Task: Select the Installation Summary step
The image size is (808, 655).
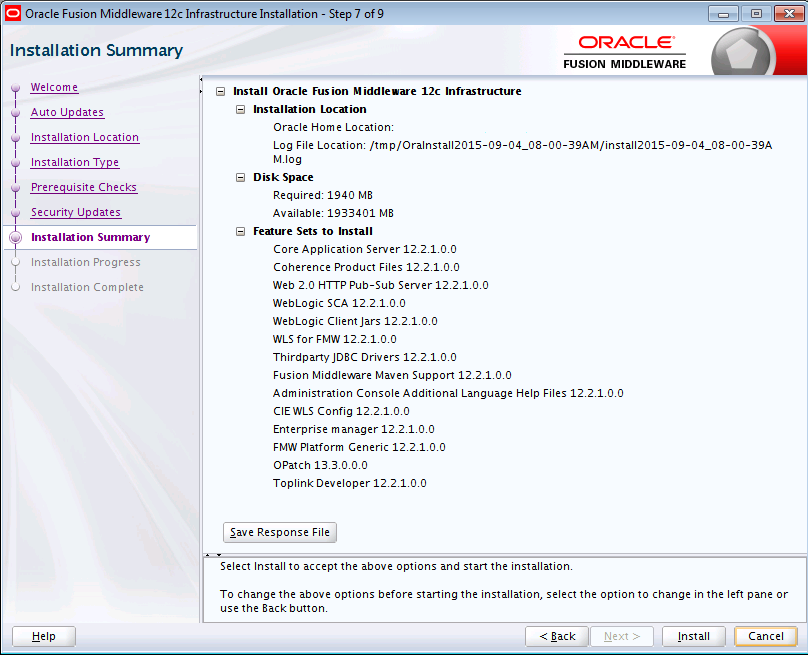Action: 91,237
